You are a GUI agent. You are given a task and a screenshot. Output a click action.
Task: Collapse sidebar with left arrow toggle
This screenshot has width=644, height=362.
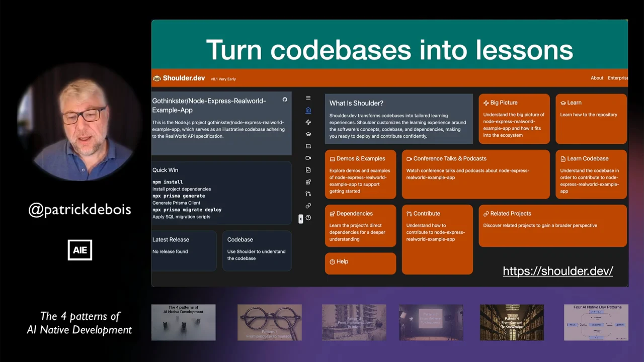click(301, 219)
